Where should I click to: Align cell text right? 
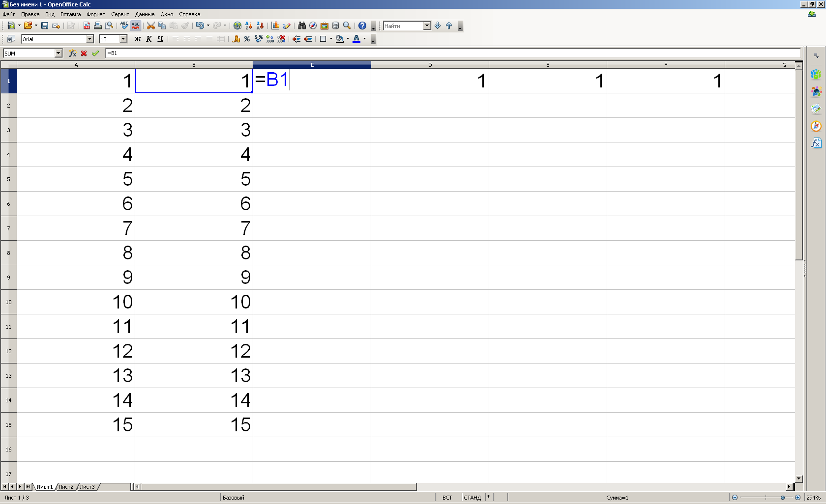pos(198,39)
